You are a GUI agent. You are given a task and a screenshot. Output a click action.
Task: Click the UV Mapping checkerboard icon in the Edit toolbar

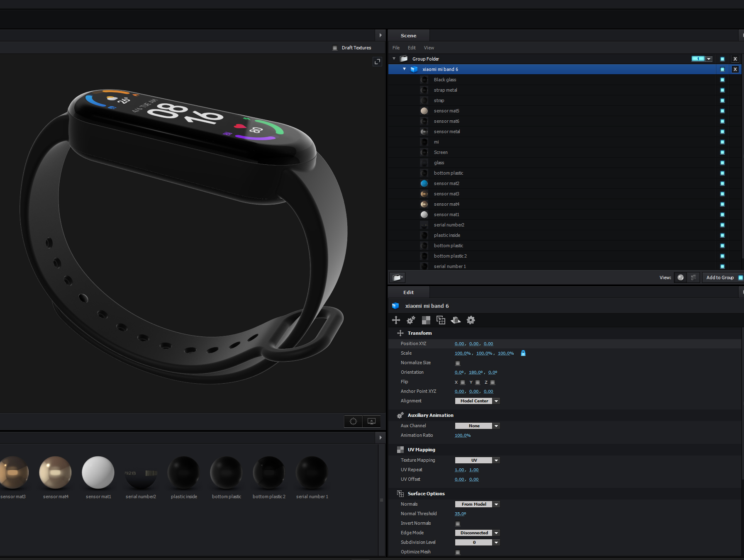pos(426,320)
